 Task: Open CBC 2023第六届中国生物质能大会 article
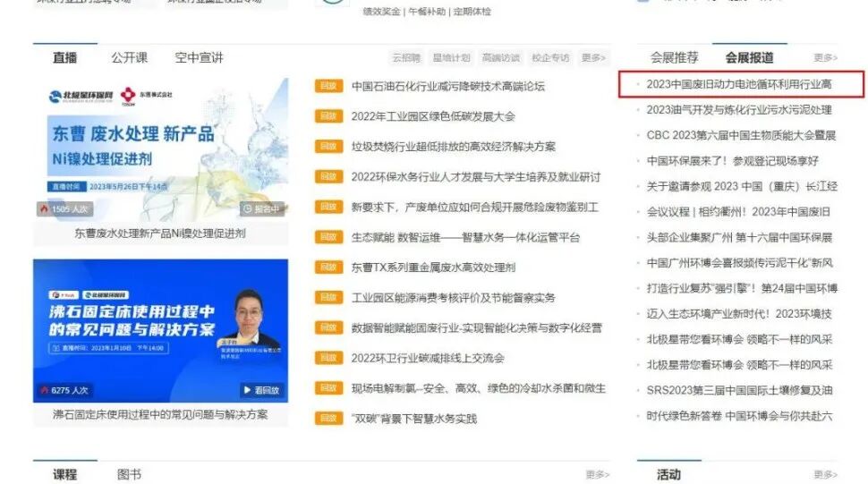coord(741,135)
